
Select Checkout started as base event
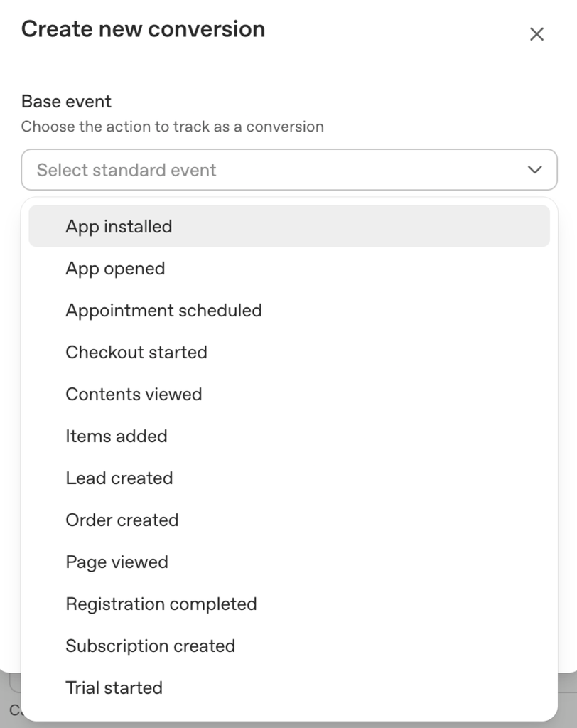tap(288, 352)
